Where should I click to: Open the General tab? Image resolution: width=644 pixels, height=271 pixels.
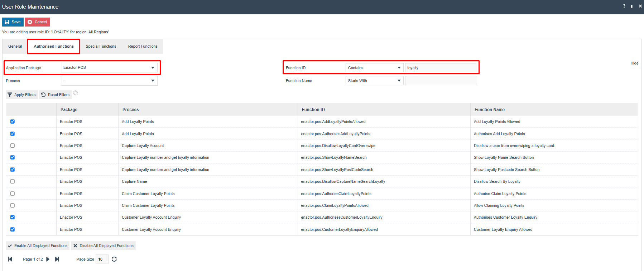(15, 46)
